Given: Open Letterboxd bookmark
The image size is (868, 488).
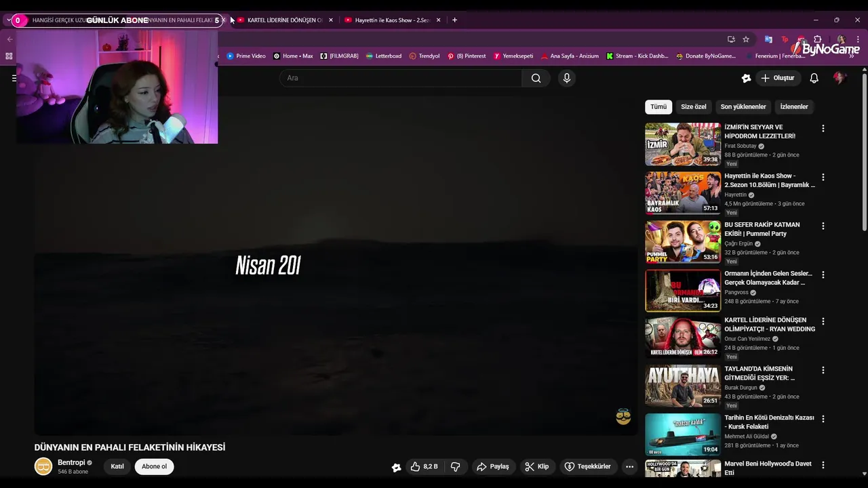Looking at the screenshot, I should [384, 56].
